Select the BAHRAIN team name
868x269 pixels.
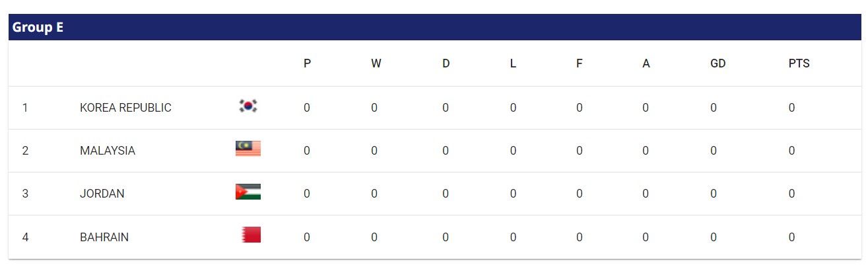click(104, 237)
